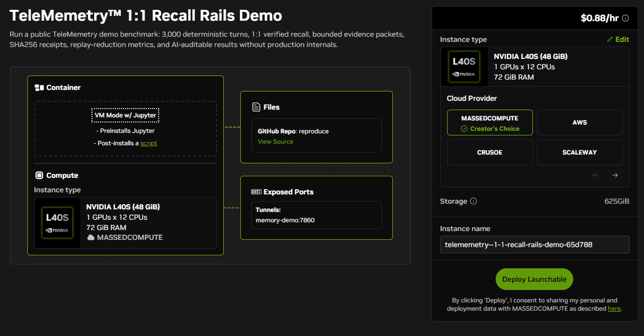Image resolution: width=644 pixels, height=336 pixels.
Task: Click the Creator's Choice checkmark icon
Action: pyautogui.click(x=464, y=129)
